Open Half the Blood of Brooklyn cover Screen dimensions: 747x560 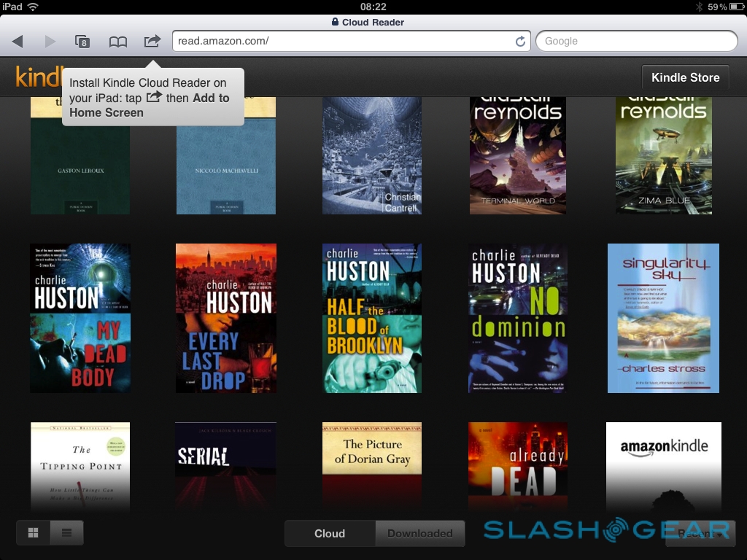[x=371, y=318]
